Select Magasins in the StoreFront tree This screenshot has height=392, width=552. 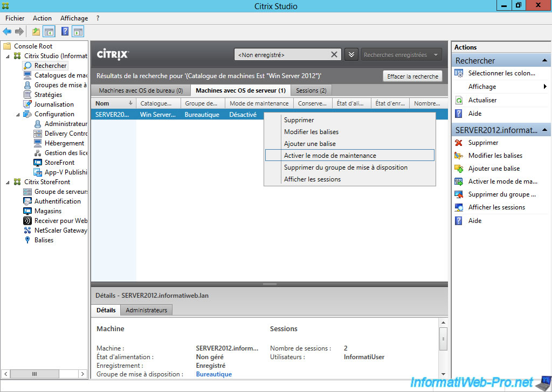[48, 211]
